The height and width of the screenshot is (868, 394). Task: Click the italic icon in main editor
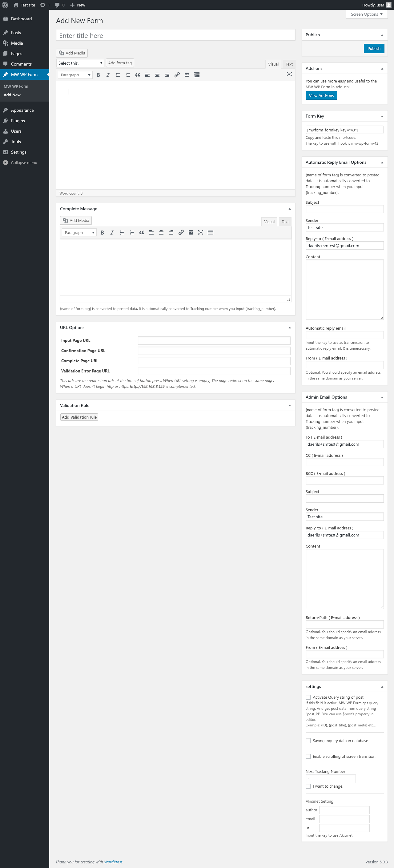coord(108,75)
